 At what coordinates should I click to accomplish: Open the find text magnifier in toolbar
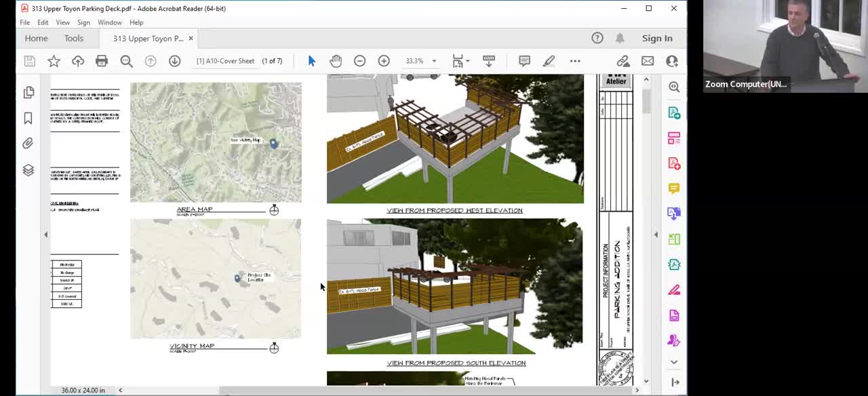point(126,61)
